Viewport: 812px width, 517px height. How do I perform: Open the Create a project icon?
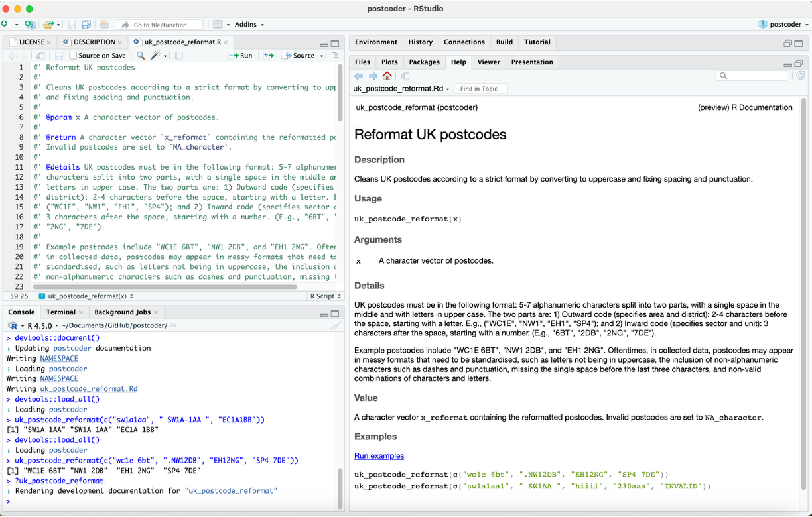click(x=30, y=24)
